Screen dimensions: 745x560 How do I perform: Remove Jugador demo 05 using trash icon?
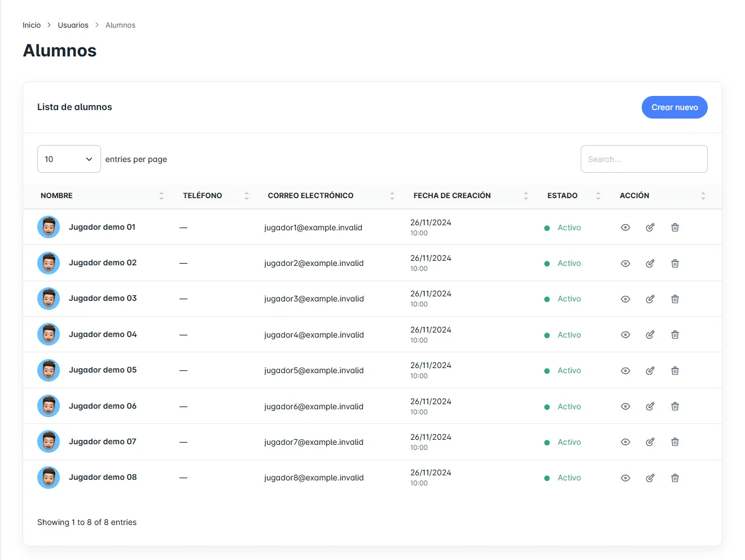coord(675,371)
